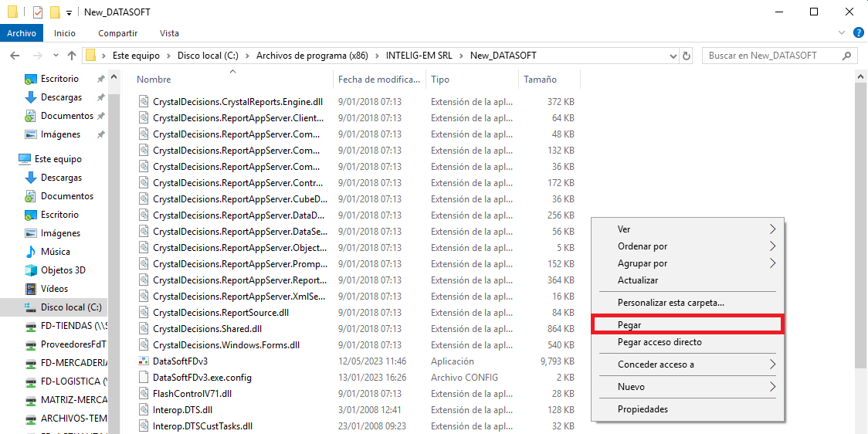Open the Nuevo submenu in context menu
This screenshot has width=868, height=434.
point(687,387)
